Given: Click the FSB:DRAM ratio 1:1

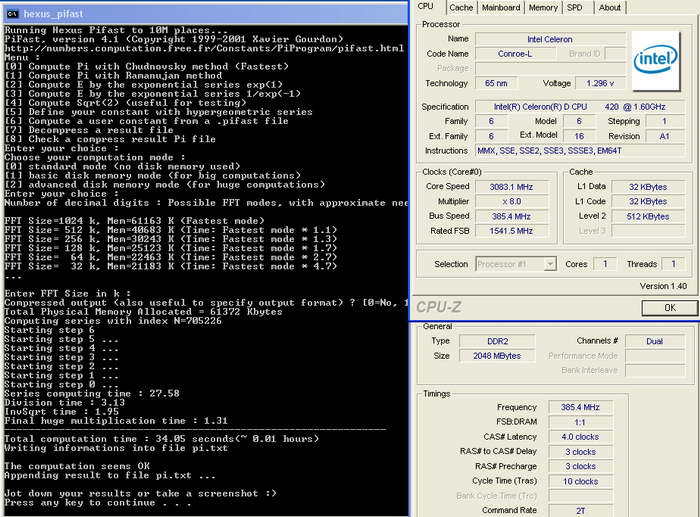Looking at the screenshot, I should click(x=580, y=422).
